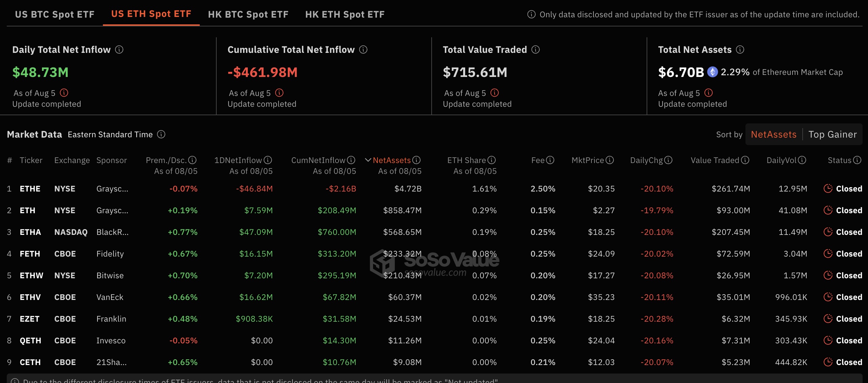Image resolution: width=868 pixels, height=383 pixels.
Task: Sort by NetAssets option
Action: pyautogui.click(x=774, y=135)
